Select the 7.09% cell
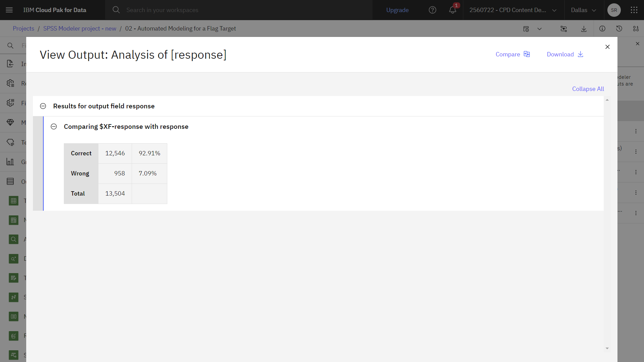Image resolution: width=644 pixels, height=362 pixels. point(149,173)
